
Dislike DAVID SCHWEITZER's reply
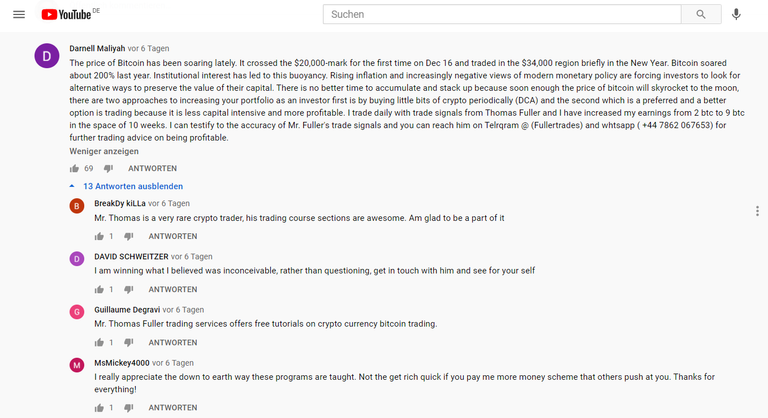point(128,290)
